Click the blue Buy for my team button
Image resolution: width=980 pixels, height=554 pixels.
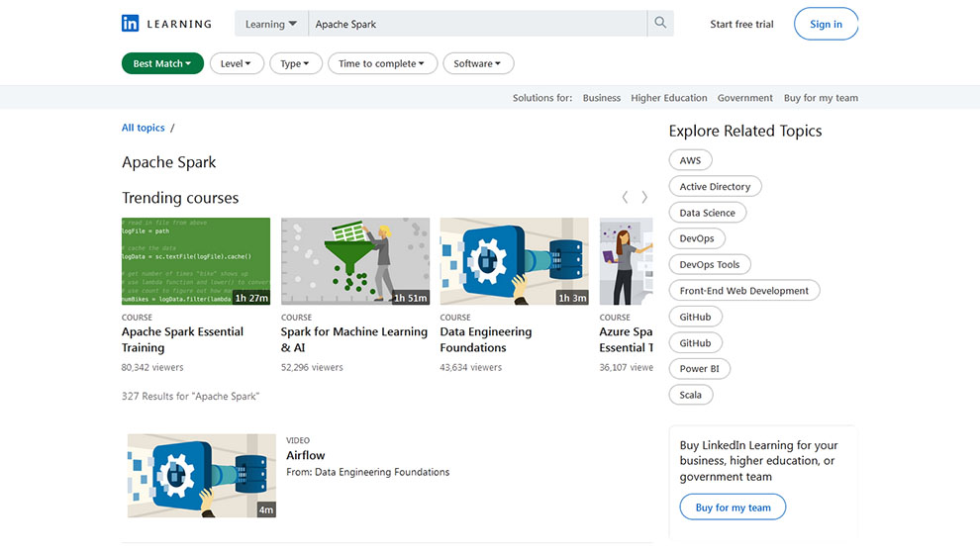733,508
